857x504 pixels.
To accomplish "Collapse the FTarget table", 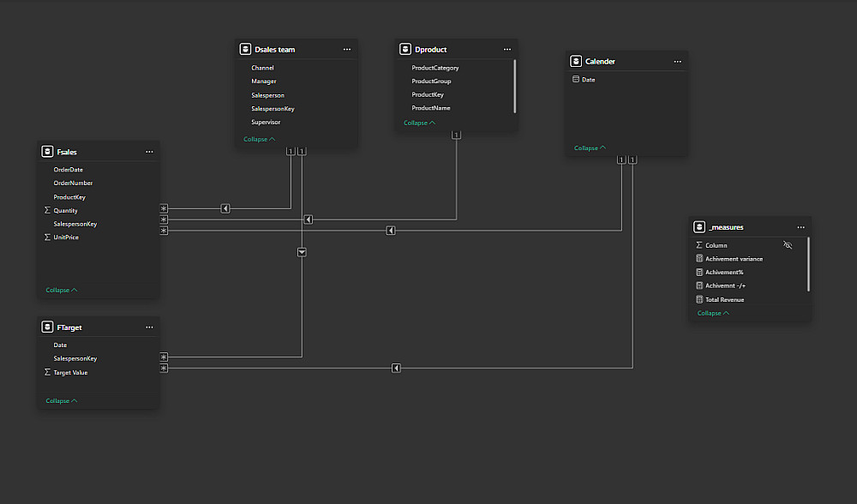I will pyautogui.click(x=61, y=400).
